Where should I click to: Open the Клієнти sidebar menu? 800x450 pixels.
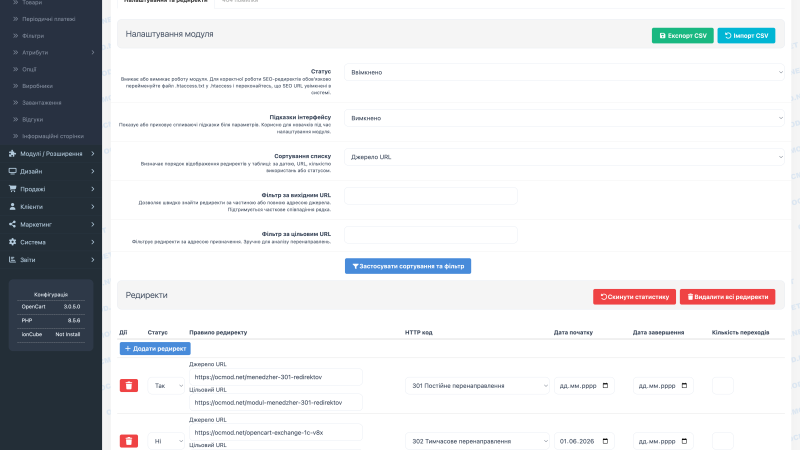click(51, 207)
